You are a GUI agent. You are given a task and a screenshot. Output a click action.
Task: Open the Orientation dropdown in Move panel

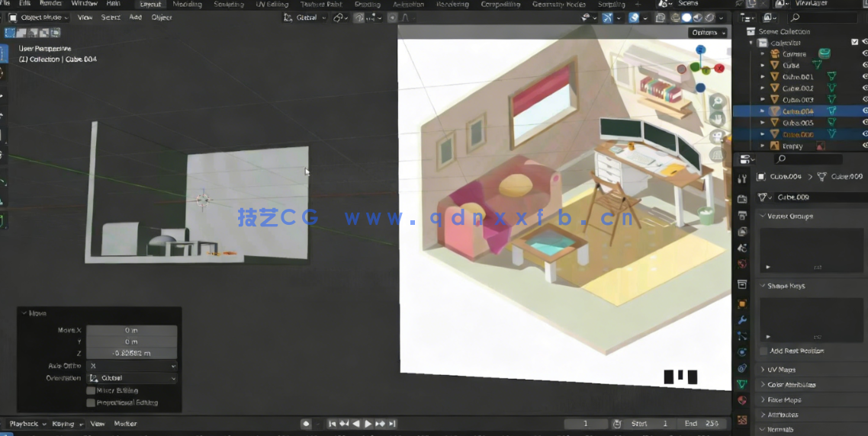(x=132, y=379)
